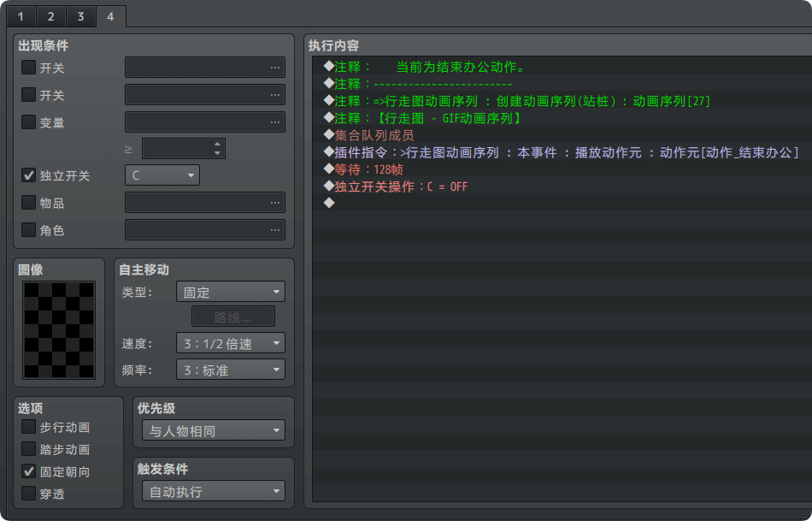
Task: Click the event 图像 checkered thumbnail
Action: [59, 330]
